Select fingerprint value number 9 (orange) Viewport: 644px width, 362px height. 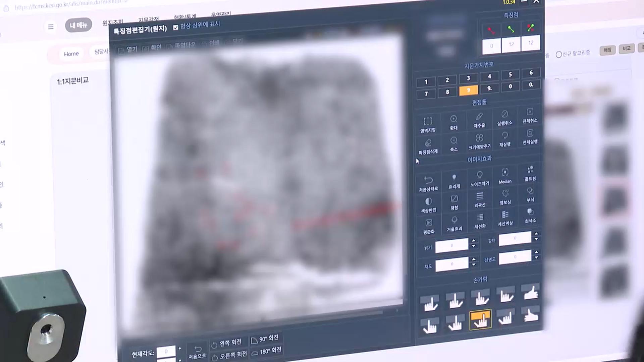click(x=468, y=90)
